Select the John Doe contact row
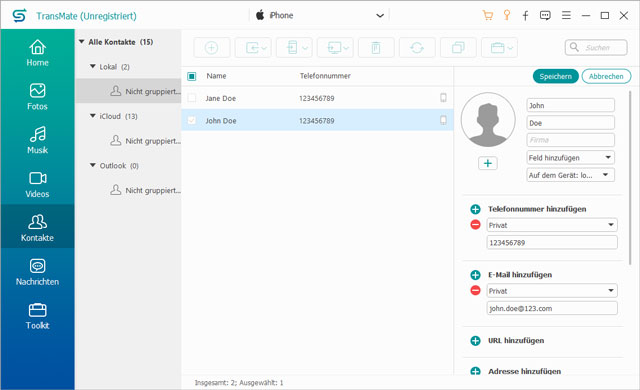Viewport: 640px width, 390px height. click(x=318, y=120)
